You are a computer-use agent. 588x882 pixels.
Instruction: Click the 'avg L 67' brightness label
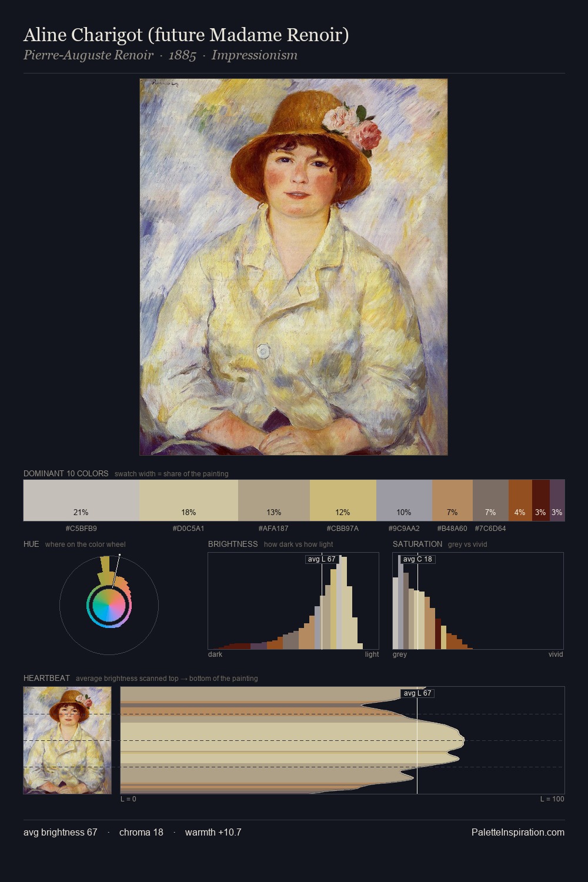click(322, 559)
